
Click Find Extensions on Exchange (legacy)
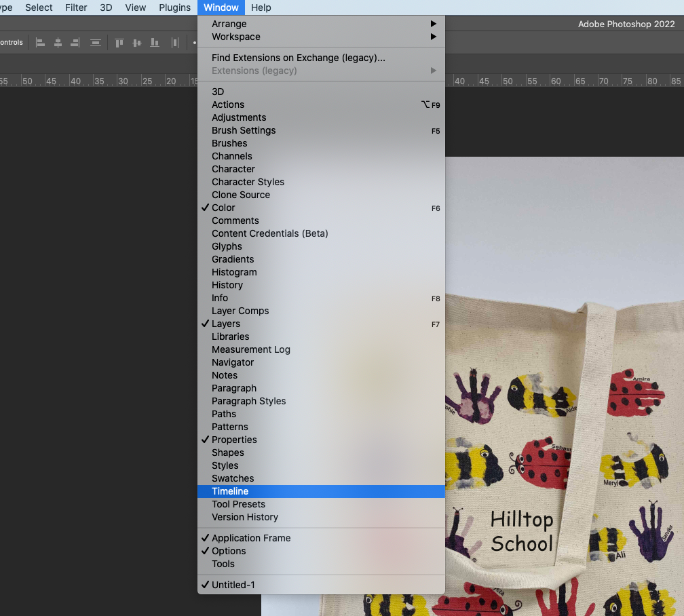(x=298, y=58)
